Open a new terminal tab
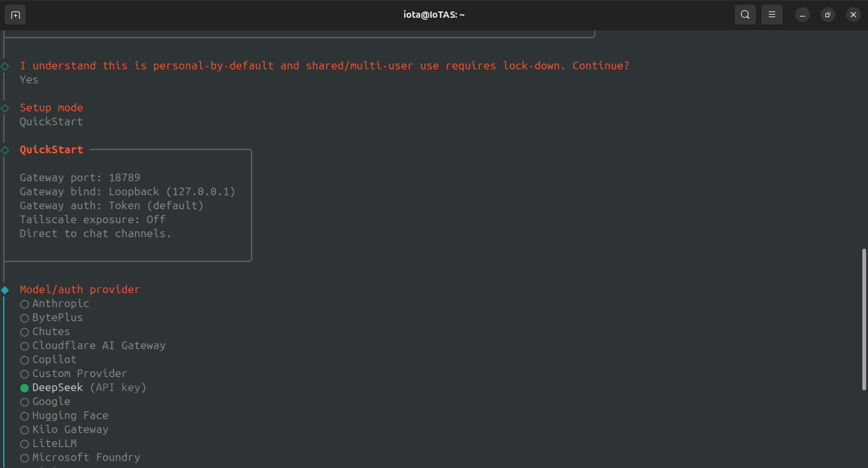This screenshot has width=868, height=468. click(x=15, y=15)
